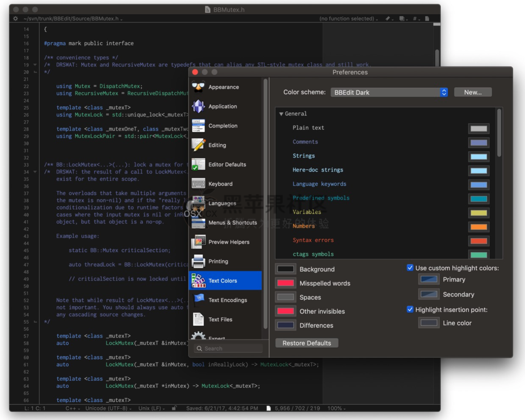525x420 pixels.
Task: Open the Expert preferences gear icon
Action: [198, 336]
